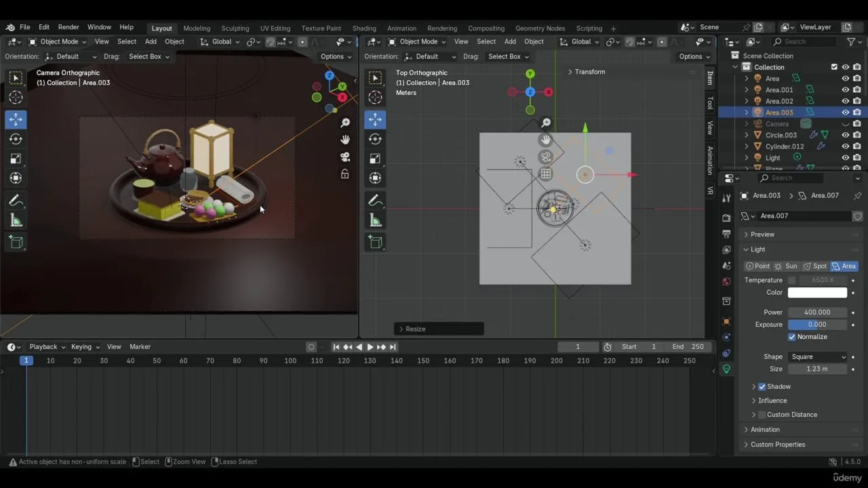Open the green Light data properties tab
The image size is (868, 488).
coord(726,369)
